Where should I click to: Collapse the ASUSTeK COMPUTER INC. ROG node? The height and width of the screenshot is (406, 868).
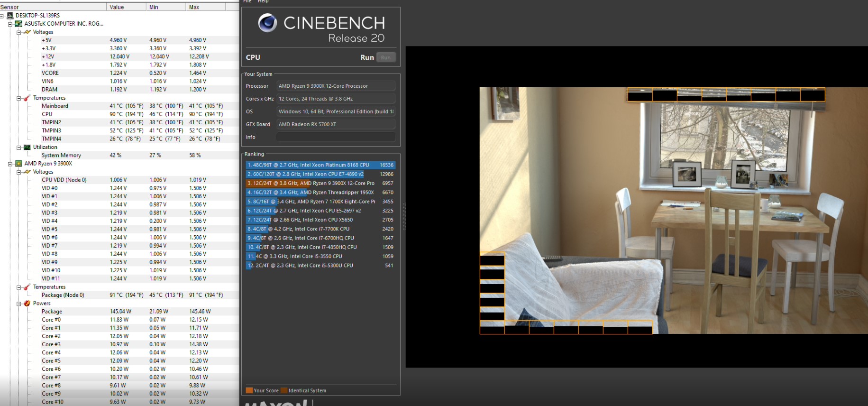click(x=10, y=24)
